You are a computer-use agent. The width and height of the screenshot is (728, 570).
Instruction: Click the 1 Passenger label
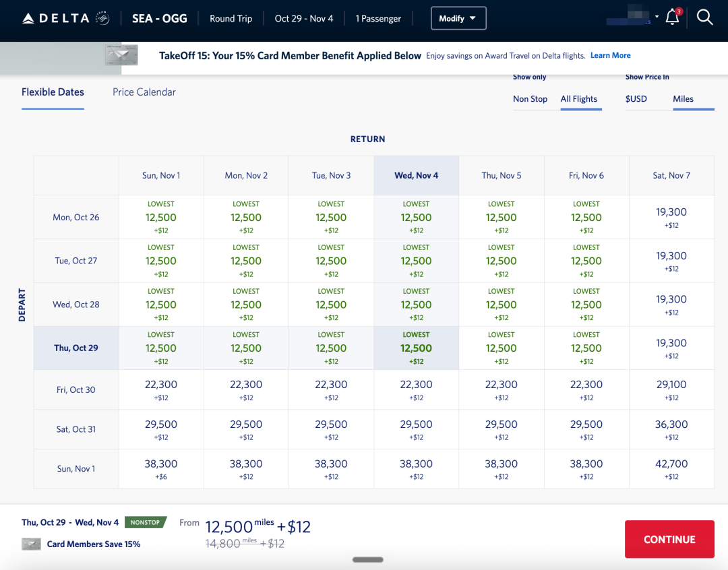click(x=378, y=19)
